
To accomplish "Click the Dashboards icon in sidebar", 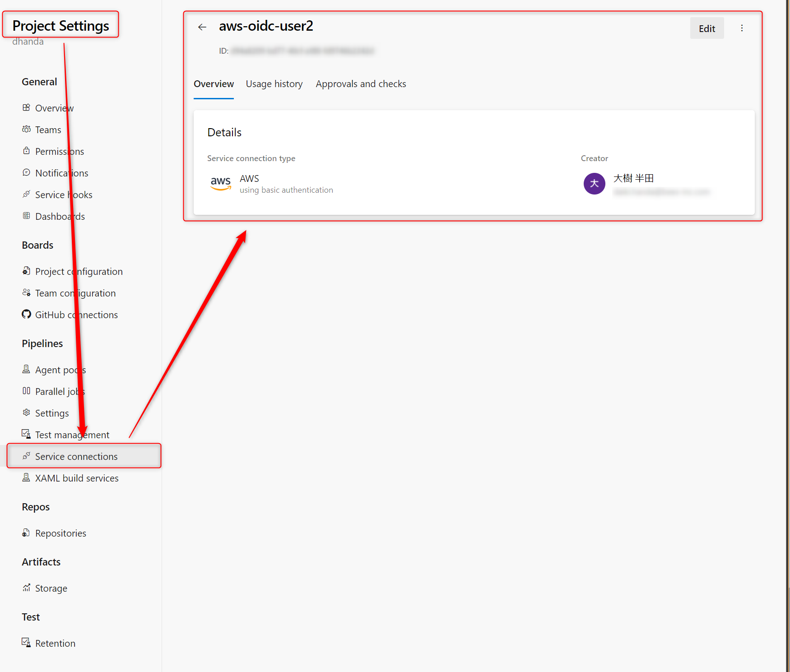I will coord(27,216).
